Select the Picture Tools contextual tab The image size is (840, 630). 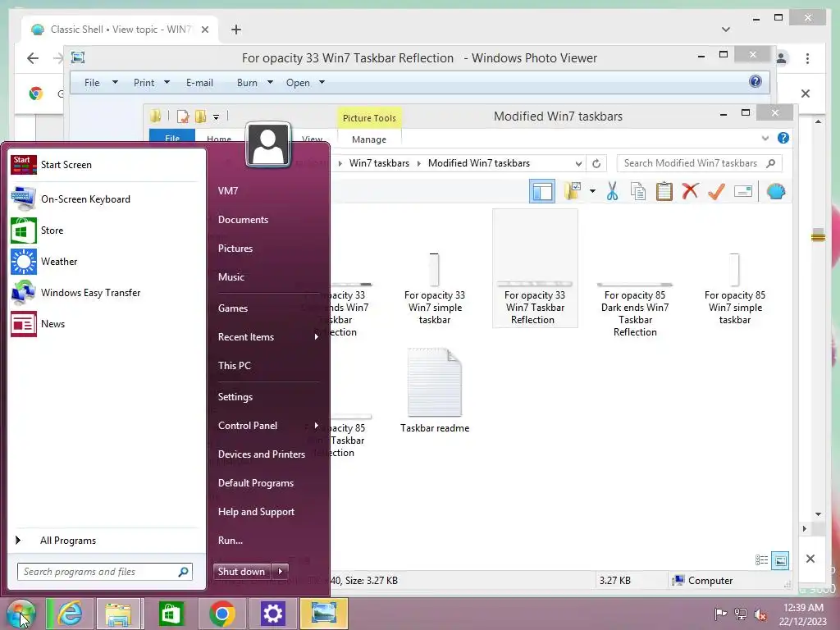click(369, 118)
